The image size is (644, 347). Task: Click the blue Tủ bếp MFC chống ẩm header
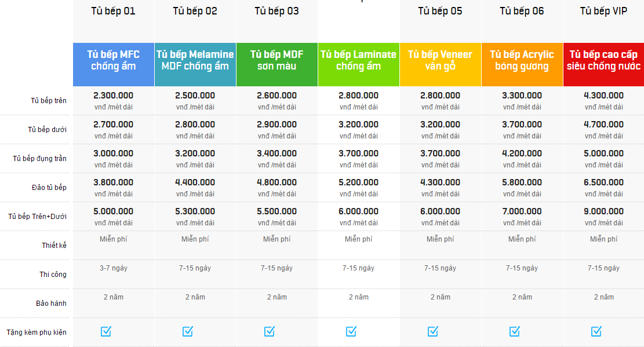click(114, 64)
